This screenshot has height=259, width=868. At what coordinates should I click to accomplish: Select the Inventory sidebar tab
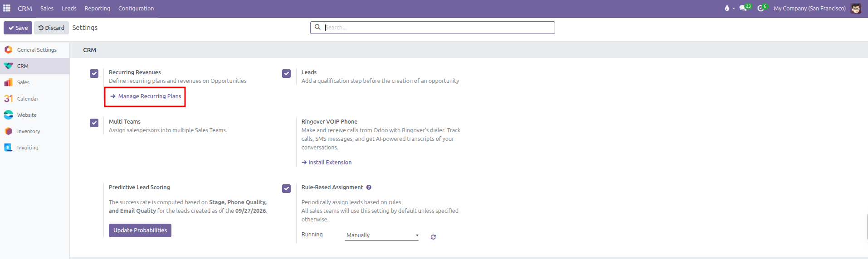(34, 131)
